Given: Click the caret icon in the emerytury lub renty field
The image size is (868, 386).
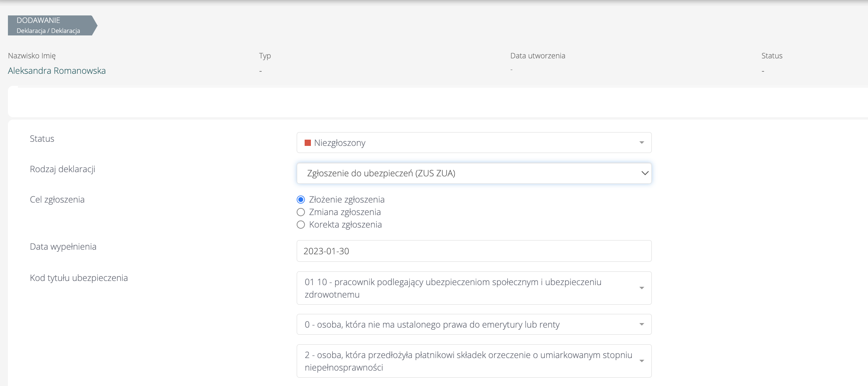Looking at the screenshot, I should pos(641,324).
